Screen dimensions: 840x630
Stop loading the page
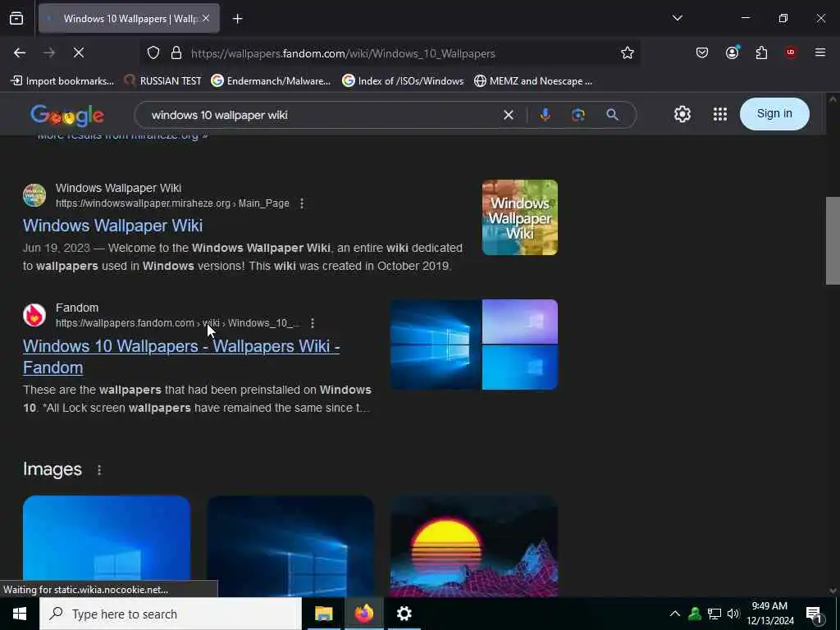point(78,52)
